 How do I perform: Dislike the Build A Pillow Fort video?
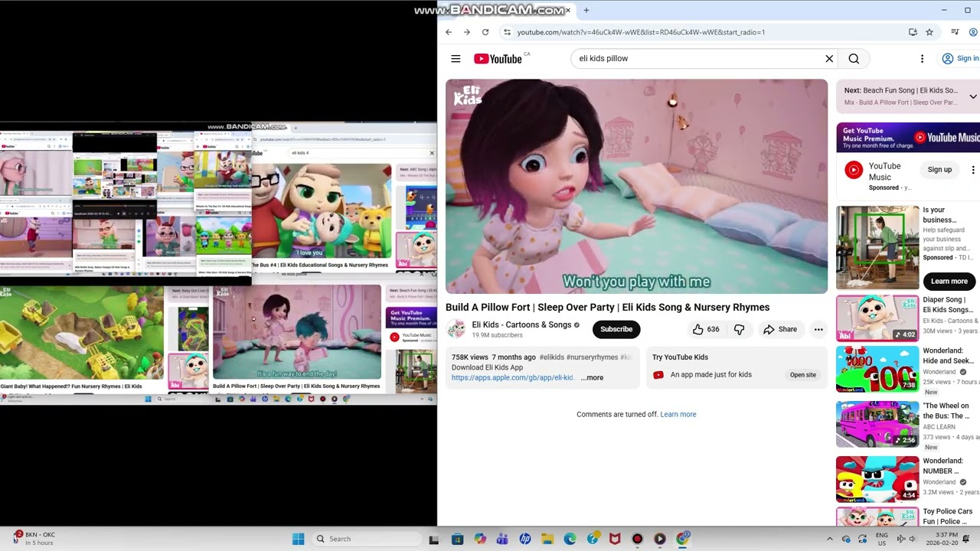740,329
